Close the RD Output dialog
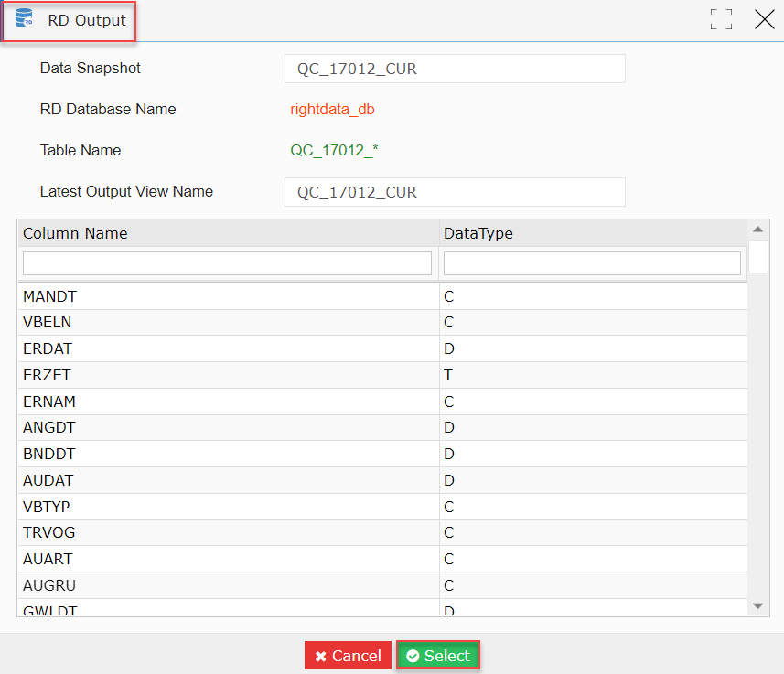Screen dimensions: 784x674 point(765,19)
